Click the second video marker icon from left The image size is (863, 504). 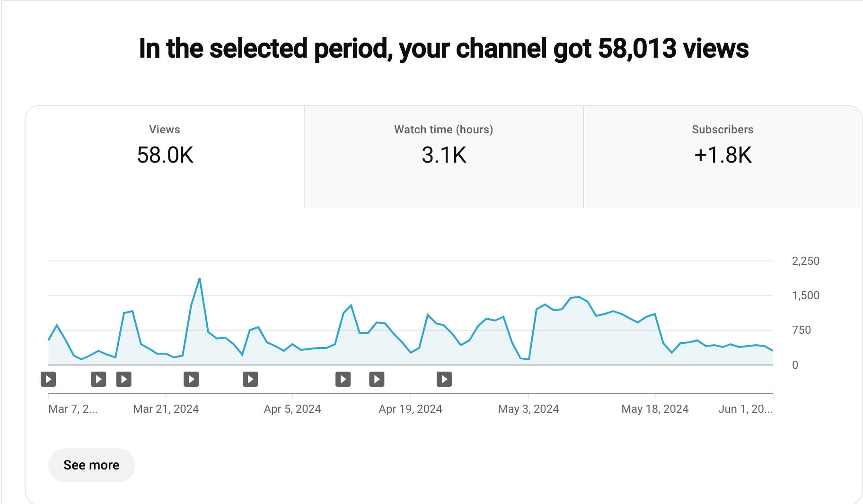coord(98,379)
